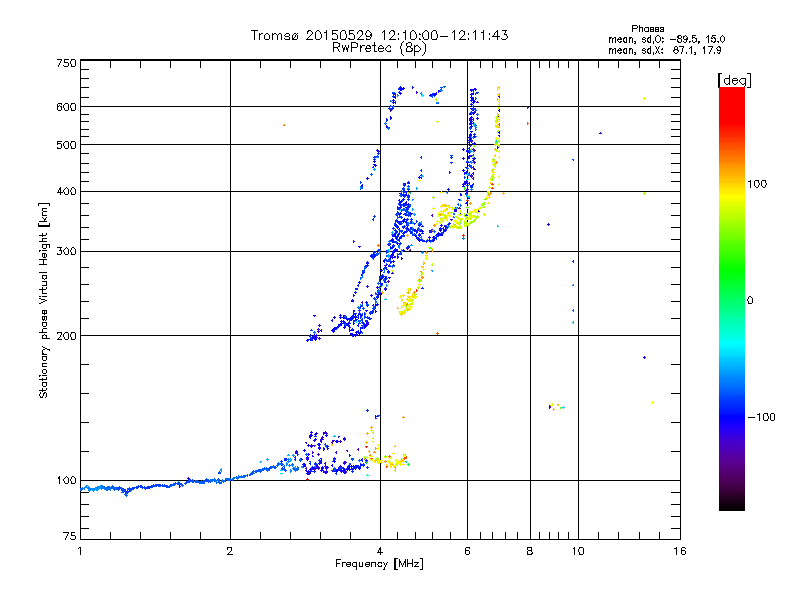Click the colorbar label '0'

coord(750,301)
